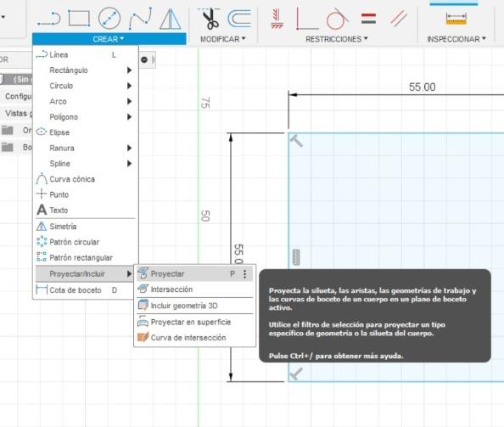Select Incluir geometría 3D
Viewport: 504px width, 427px height.
tap(195, 306)
